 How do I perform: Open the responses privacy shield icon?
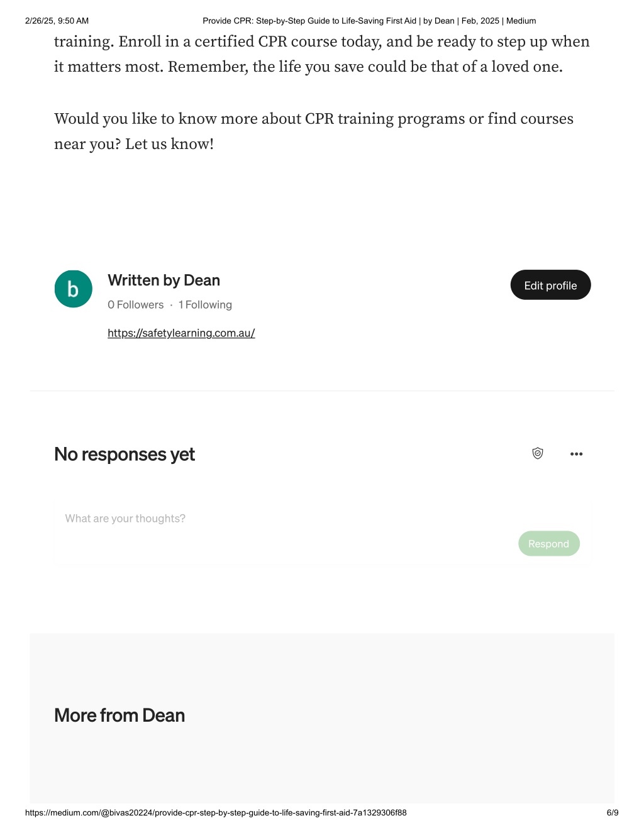[538, 453]
